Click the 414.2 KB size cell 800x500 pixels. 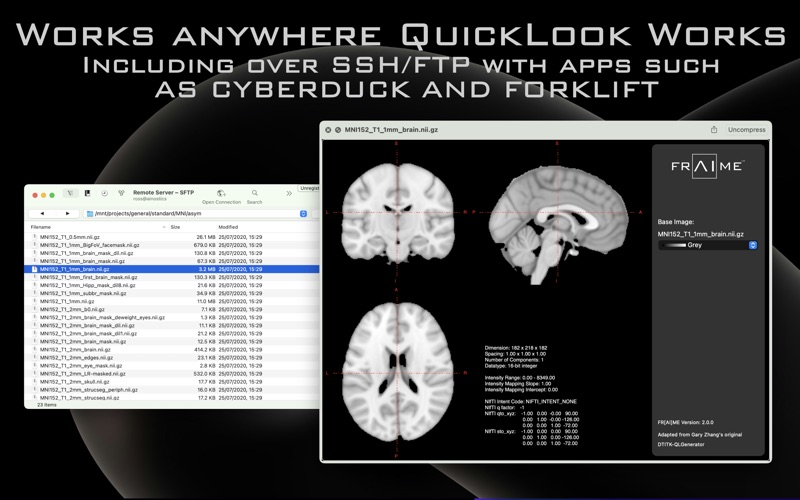[x=204, y=349]
